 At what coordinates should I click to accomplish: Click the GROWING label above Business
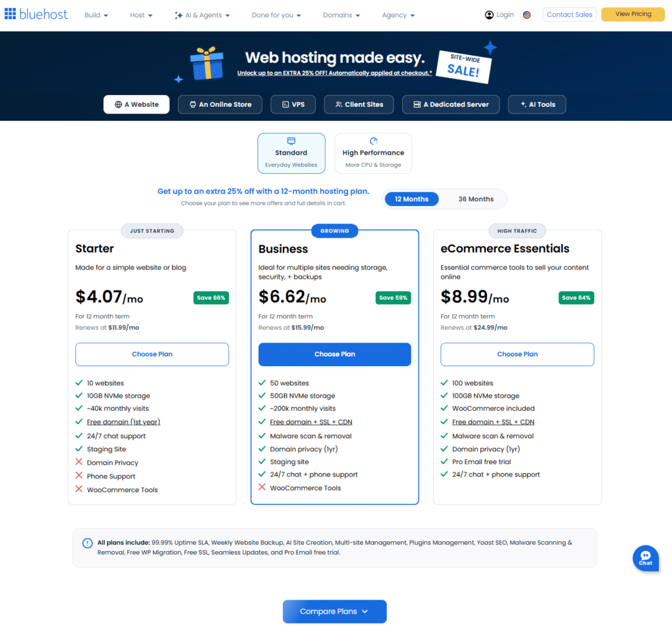(x=335, y=231)
